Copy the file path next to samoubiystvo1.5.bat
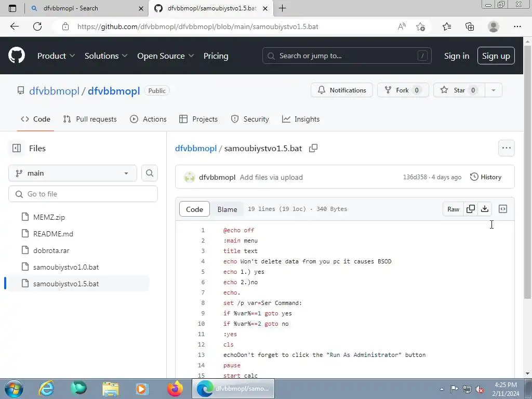Screen dimensions: 532x399 coord(313,148)
